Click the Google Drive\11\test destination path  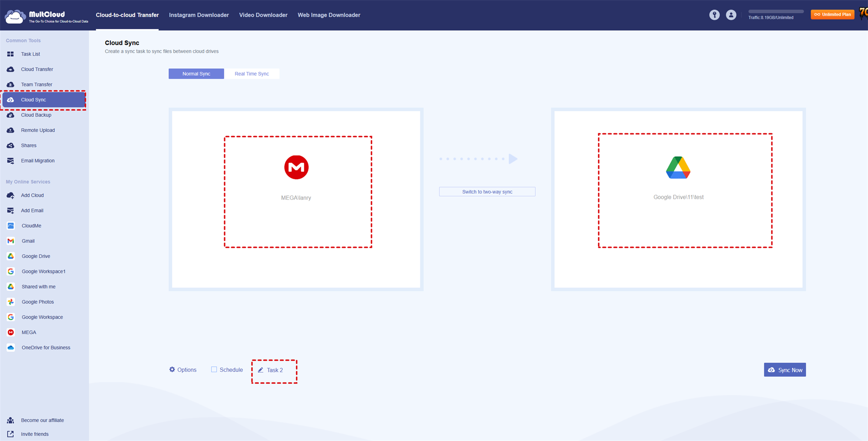(679, 197)
